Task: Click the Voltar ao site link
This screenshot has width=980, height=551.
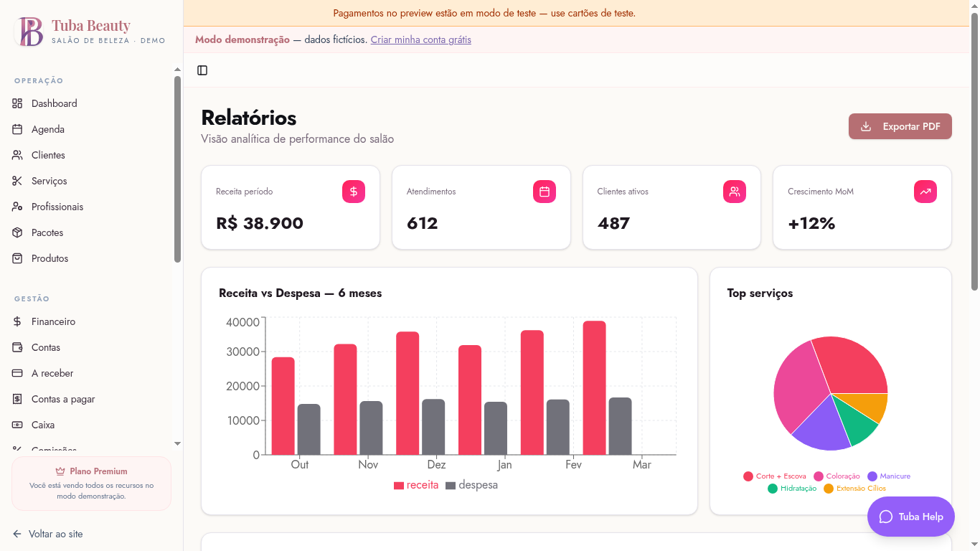Action: click(48, 534)
